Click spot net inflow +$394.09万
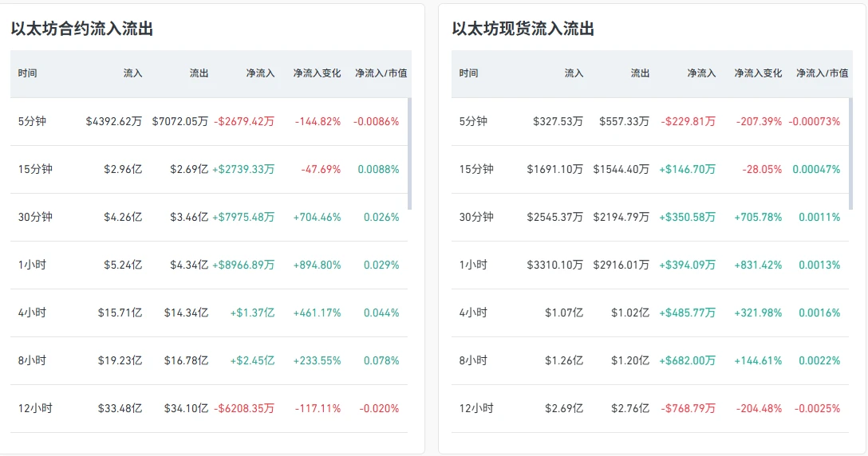 click(688, 265)
